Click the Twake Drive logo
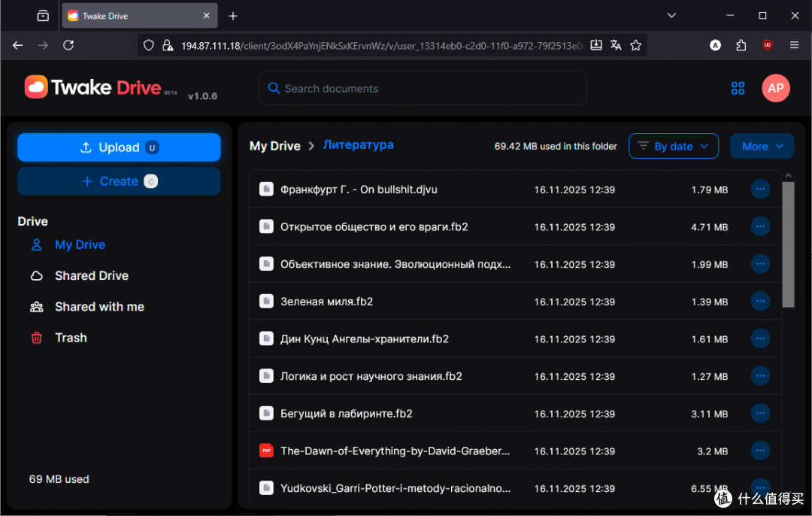 (x=93, y=87)
